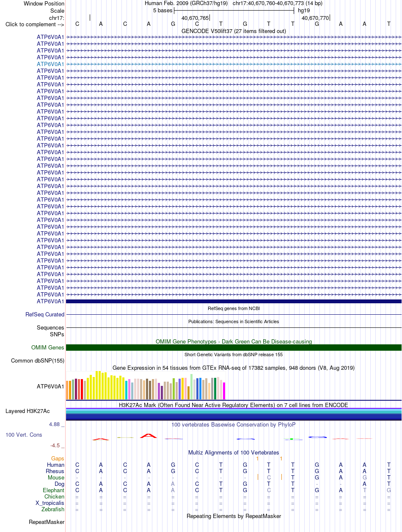This screenshot has width=402, height=532.
Task: Click the OMIM Genes track label
Action: 48,348
